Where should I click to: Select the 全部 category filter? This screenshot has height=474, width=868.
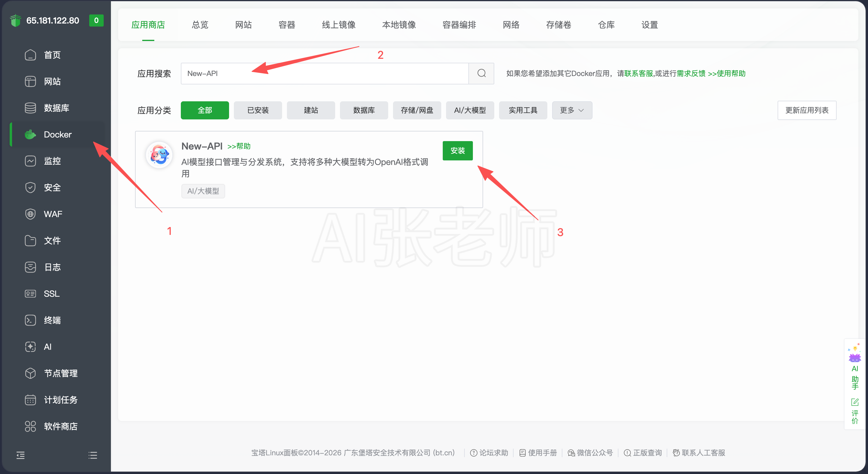click(x=205, y=110)
